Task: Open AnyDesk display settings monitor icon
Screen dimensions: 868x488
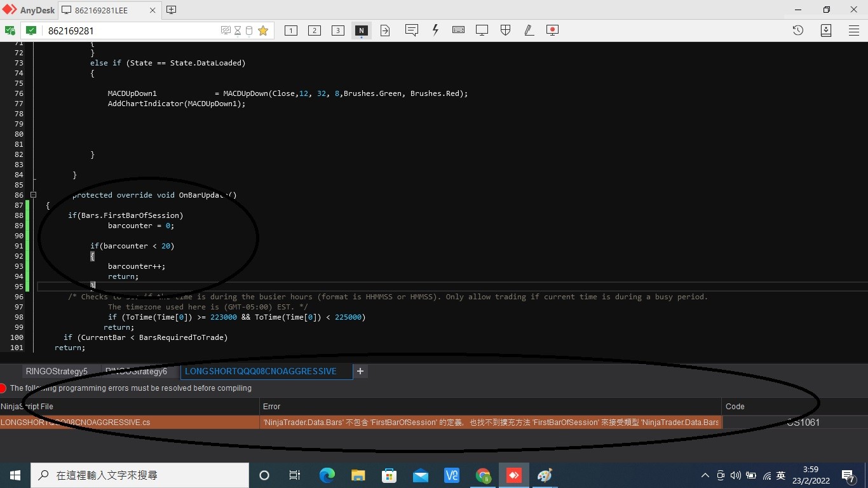Action: pos(482,30)
